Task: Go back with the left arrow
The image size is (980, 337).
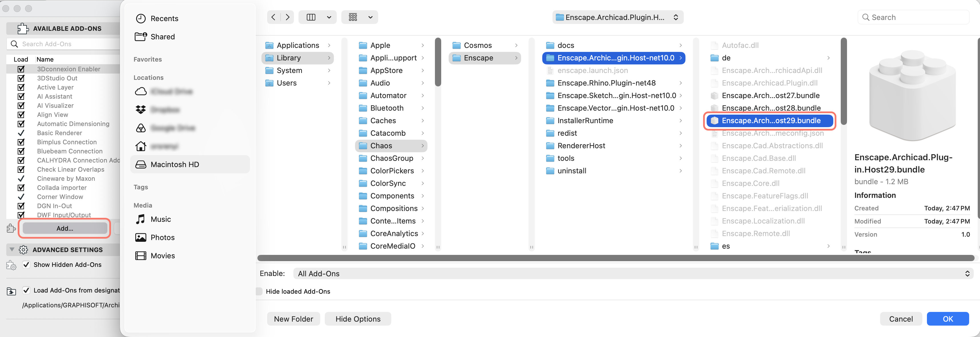Action: (273, 17)
